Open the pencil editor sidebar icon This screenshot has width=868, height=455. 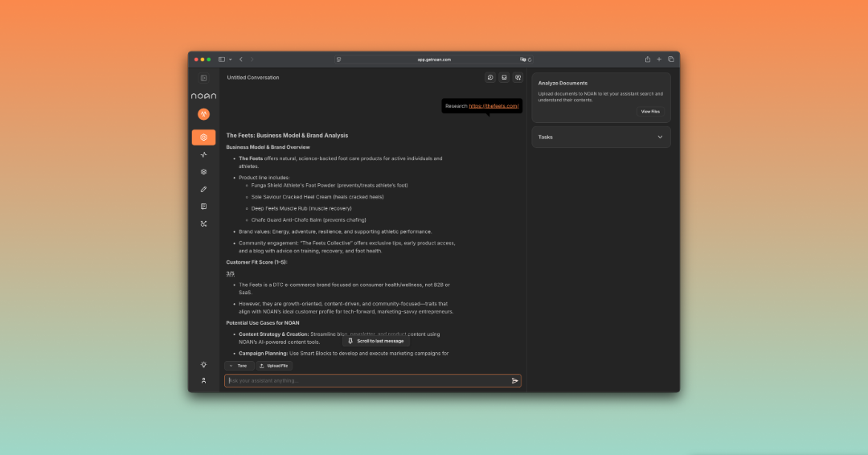tap(203, 189)
